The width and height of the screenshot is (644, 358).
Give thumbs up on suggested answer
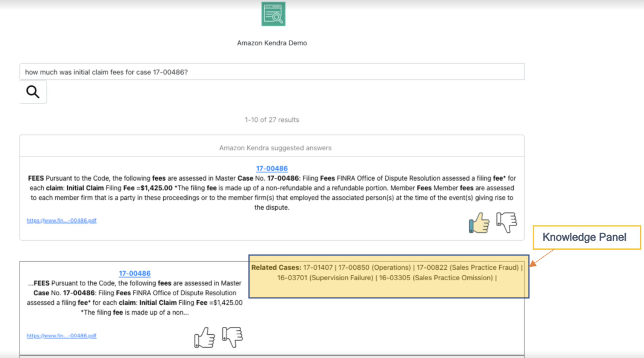click(x=479, y=223)
